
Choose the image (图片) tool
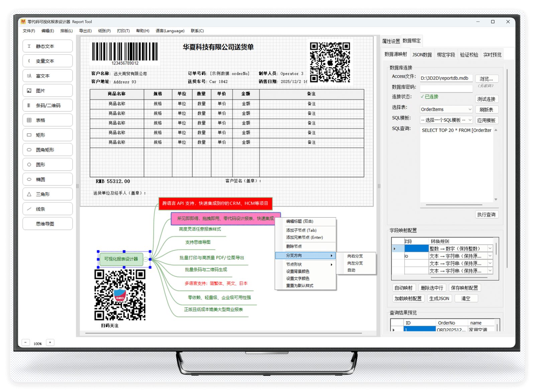(47, 91)
